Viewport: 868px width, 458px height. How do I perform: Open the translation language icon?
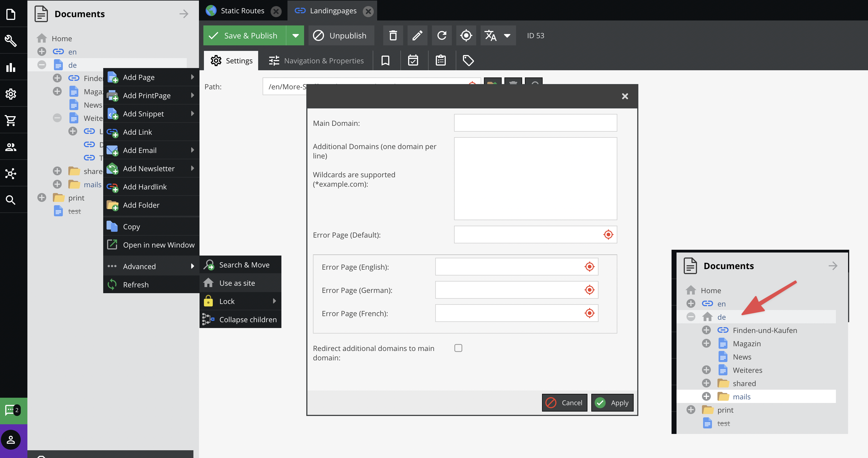pos(491,35)
